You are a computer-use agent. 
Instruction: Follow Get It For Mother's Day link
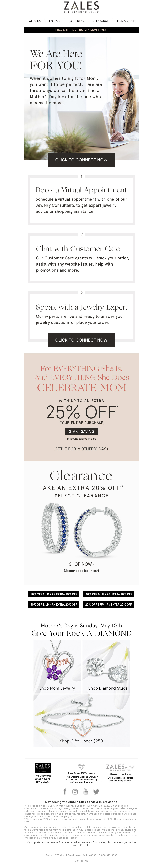(81, 449)
